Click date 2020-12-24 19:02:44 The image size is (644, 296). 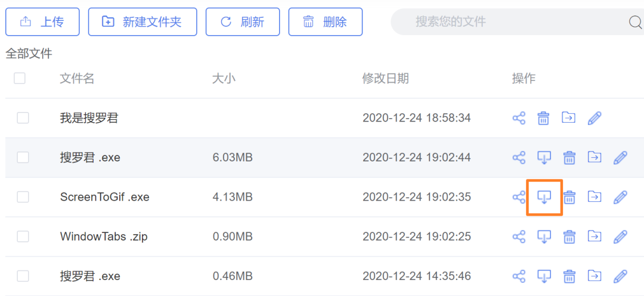tap(417, 158)
